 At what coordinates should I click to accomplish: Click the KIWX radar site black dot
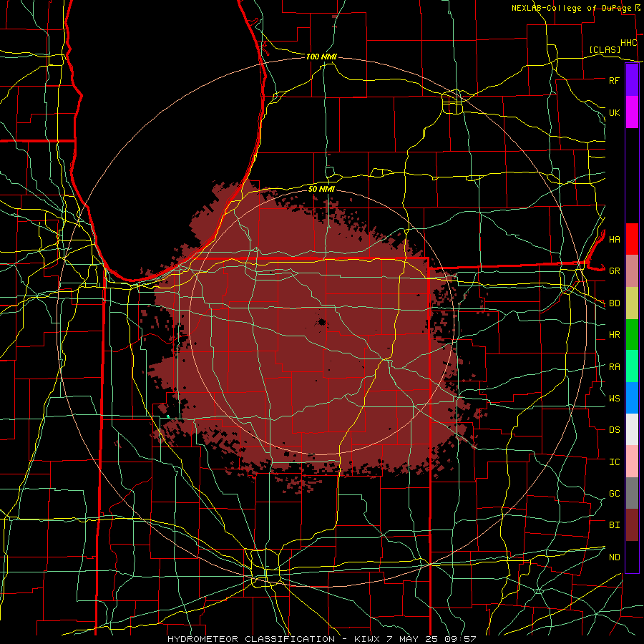coord(322,322)
